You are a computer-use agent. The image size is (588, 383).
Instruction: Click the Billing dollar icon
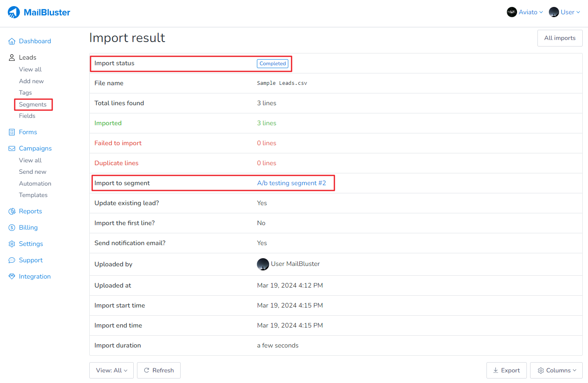pos(12,228)
